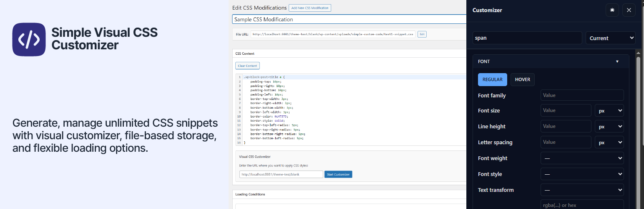
Task: Click the 'Customizer' panel title
Action: point(487,10)
